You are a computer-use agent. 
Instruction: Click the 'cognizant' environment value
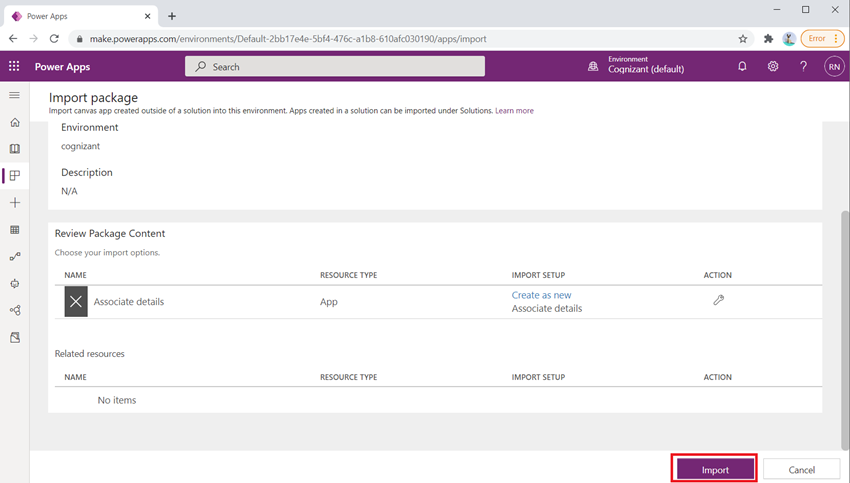80,146
